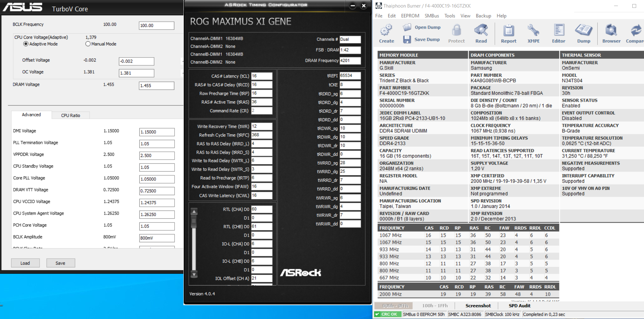This screenshot has width=644, height=319.
Task: Switch to the Screenshot tab
Action: 478,305
